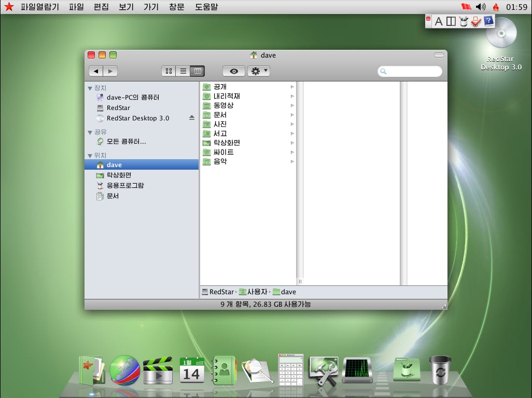This screenshot has width=532, height=398.
Task: Collapse the 위치 section
Action: click(90, 156)
